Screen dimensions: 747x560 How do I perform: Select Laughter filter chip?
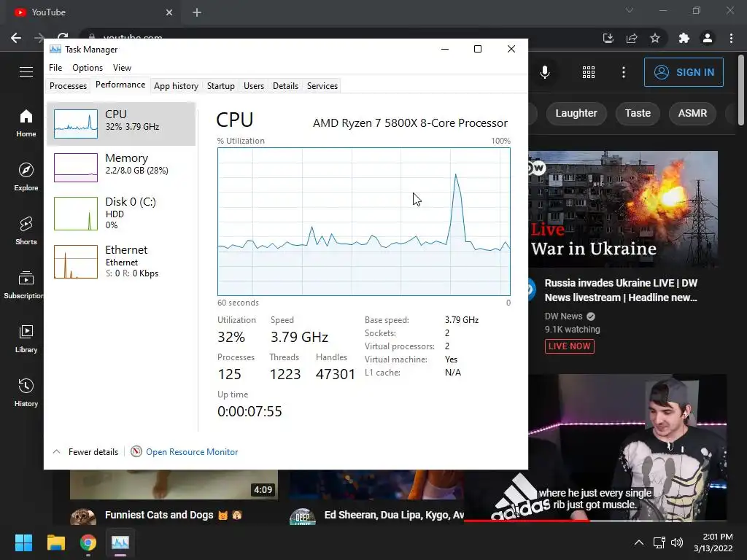click(576, 113)
